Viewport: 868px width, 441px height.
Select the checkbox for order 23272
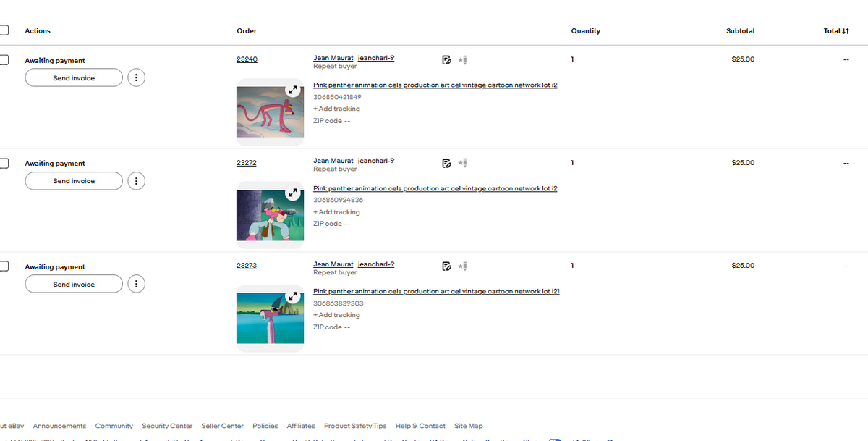pos(4,163)
